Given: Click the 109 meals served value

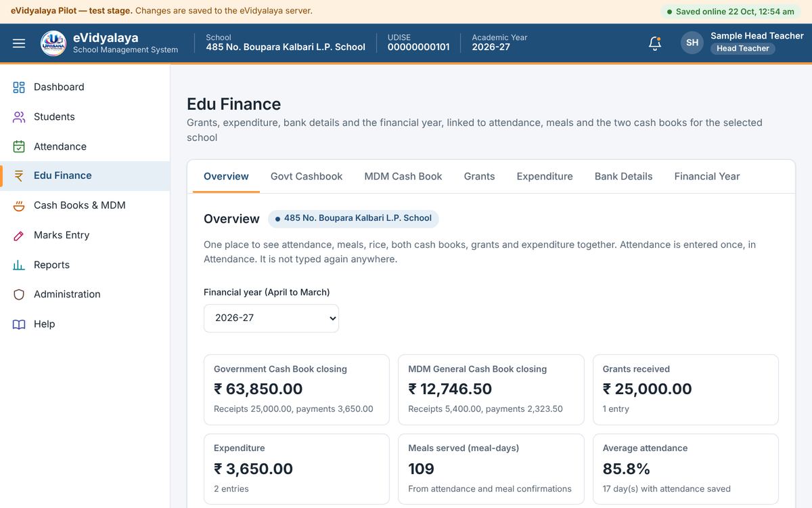Looking at the screenshot, I should point(422,469).
